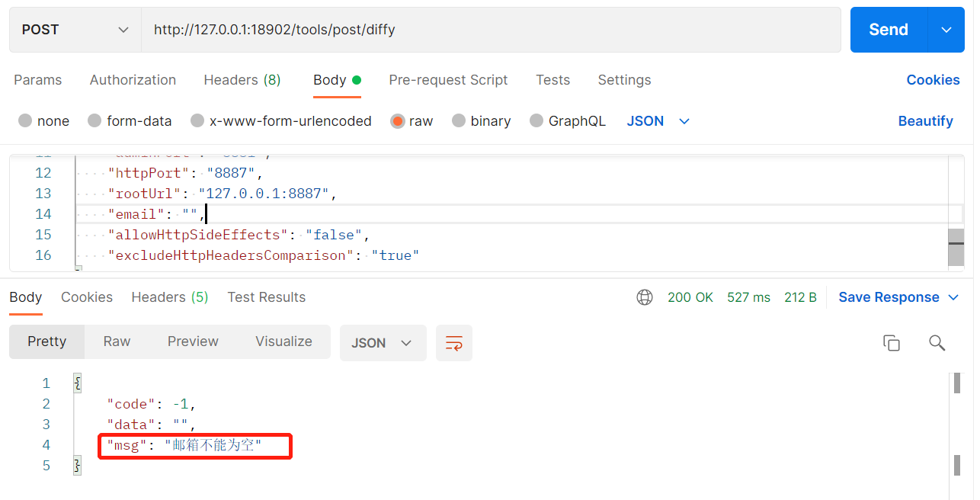Image resolution: width=980 pixels, height=500 pixels.
Task: Click the "rootUrl" line in body editor
Action: point(223,194)
